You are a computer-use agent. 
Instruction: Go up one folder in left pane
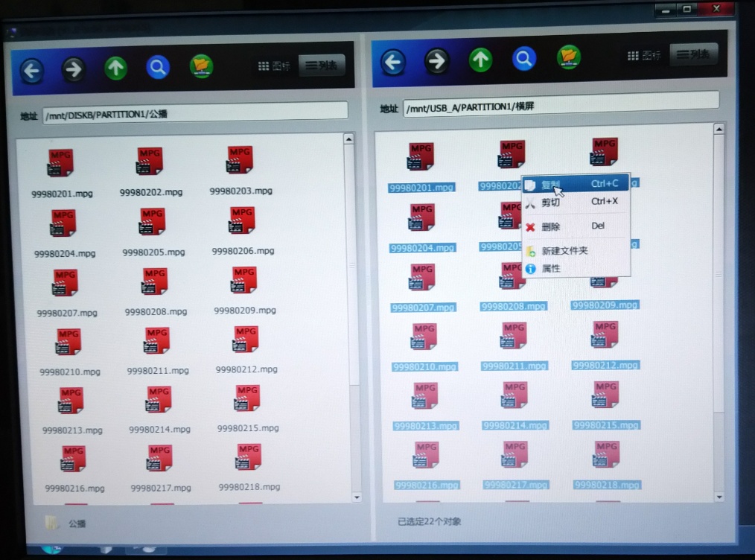(115, 68)
